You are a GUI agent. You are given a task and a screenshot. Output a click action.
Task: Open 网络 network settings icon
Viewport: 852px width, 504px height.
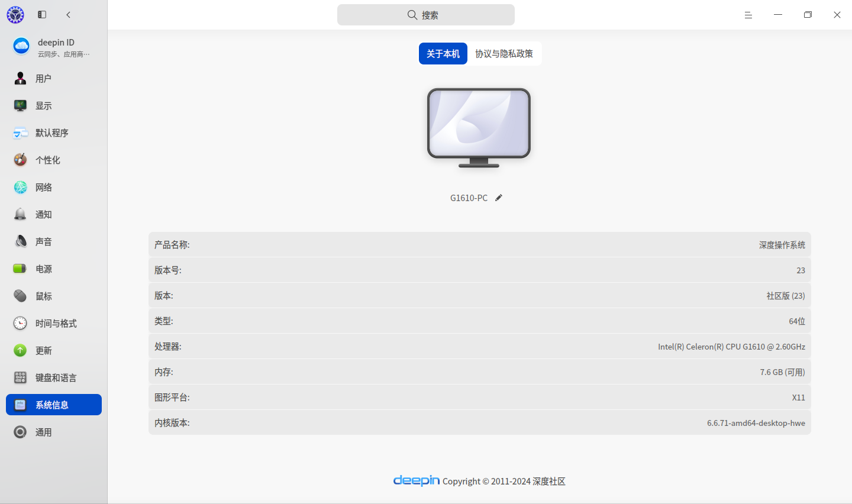pos(20,187)
